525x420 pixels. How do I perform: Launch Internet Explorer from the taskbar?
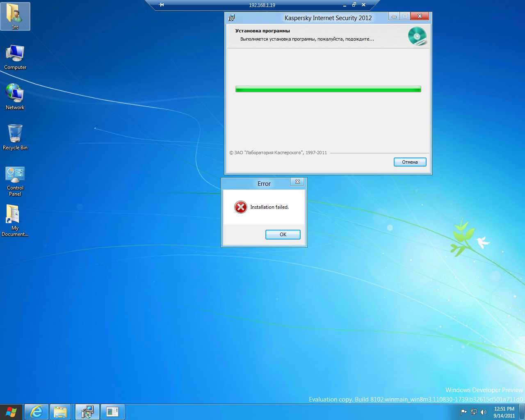tap(37, 412)
